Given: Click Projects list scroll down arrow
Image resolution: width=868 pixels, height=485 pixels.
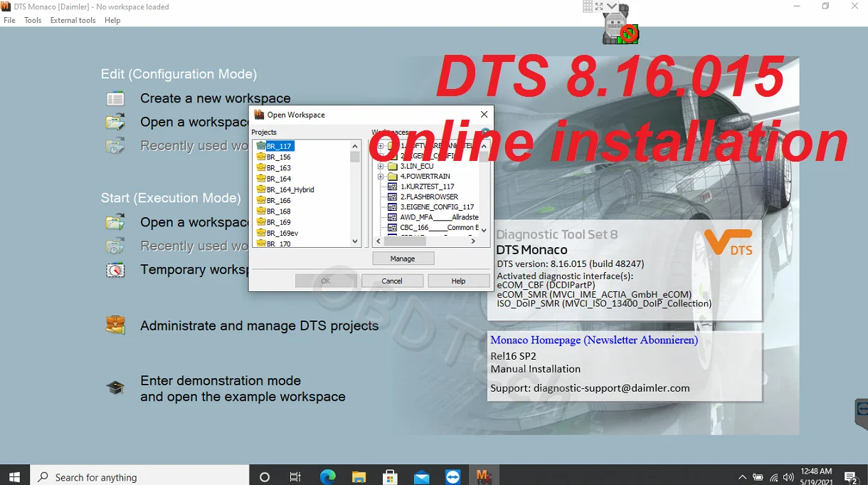Looking at the screenshot, I should (x=355, y=241).
